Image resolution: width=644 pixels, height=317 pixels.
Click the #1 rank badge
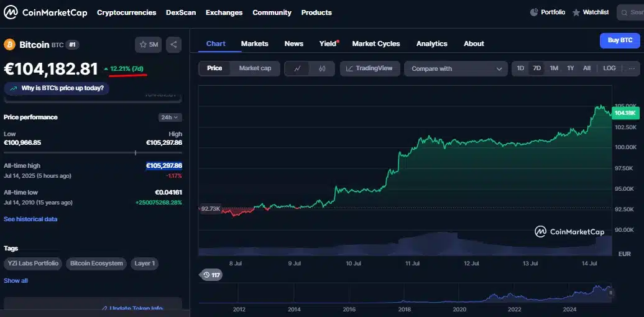72,45
